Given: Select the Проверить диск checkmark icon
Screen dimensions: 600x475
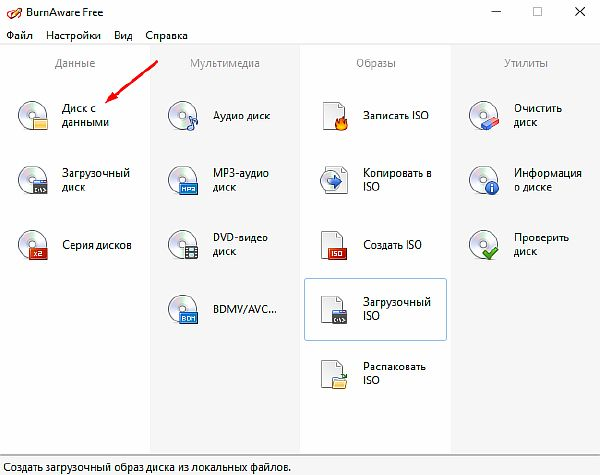Looking at the screenshot, I should coord(484,245).
